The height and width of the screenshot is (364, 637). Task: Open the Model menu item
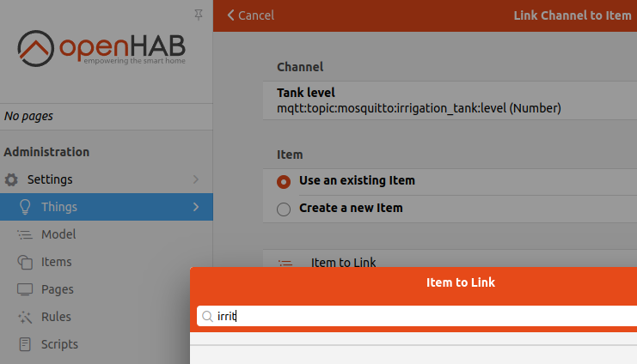click(58, 234)
